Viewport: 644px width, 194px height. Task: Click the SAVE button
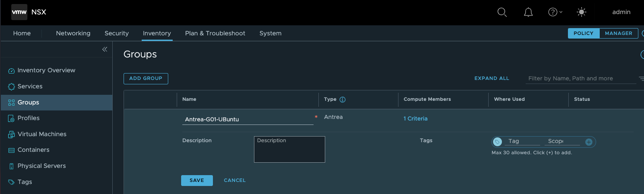(x=197, y=181)
